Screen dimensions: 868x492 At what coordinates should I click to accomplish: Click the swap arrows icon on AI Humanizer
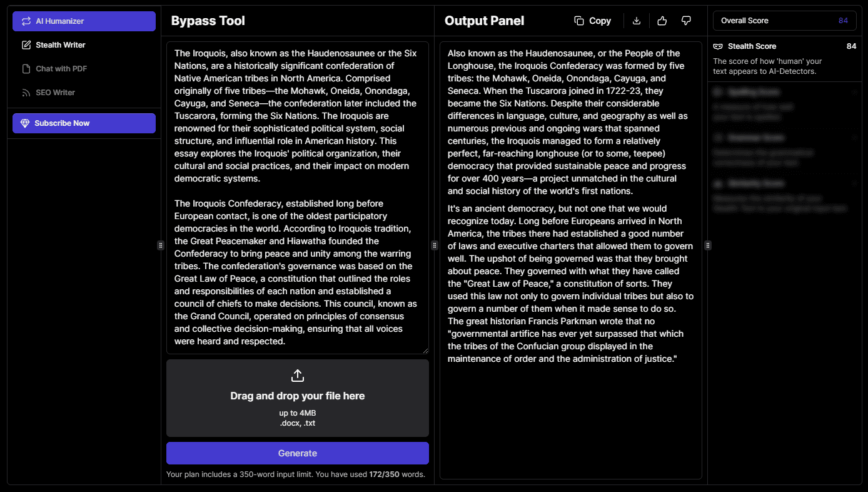tap(26, 21)
